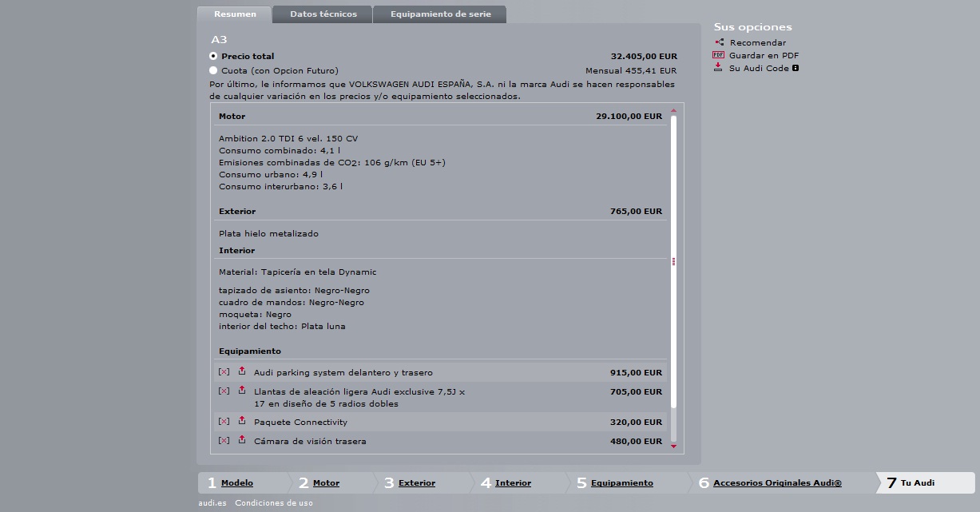Go to step 6 Accesorios Originales Audi
Image resolution: width=980 pixels, height=512 pixels.
[777, 482]
